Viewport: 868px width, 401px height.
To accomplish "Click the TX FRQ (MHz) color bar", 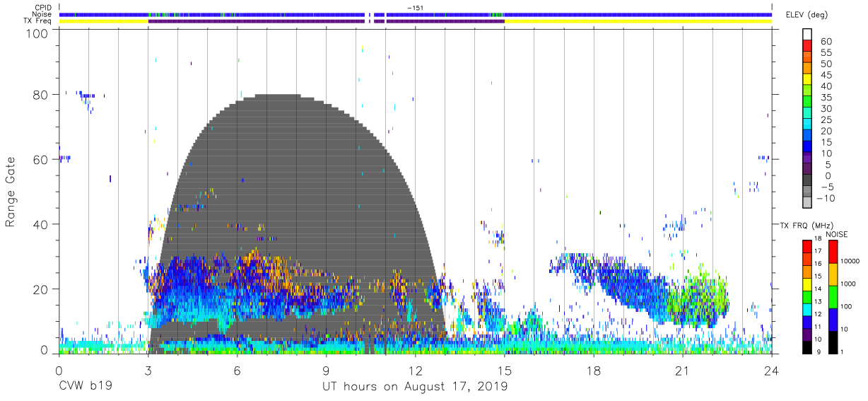I will [x=807, y=296].
